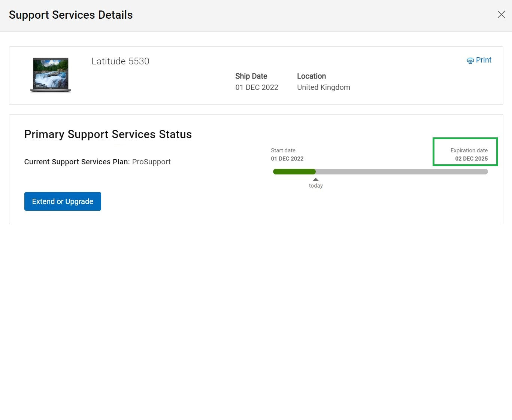512x420 pixels.
Task: Click the Support Services Details title
Action: 71,15
